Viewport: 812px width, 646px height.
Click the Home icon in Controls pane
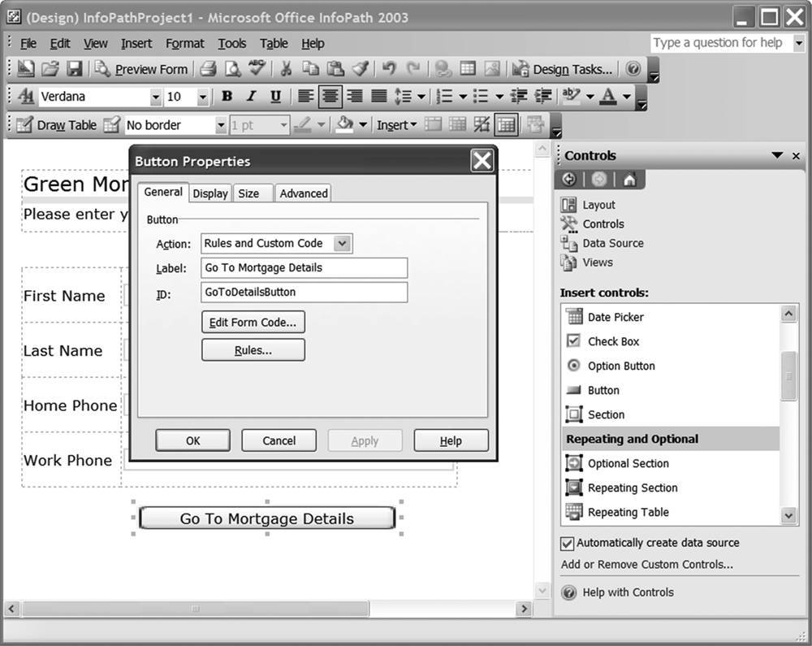pos(629,180)
